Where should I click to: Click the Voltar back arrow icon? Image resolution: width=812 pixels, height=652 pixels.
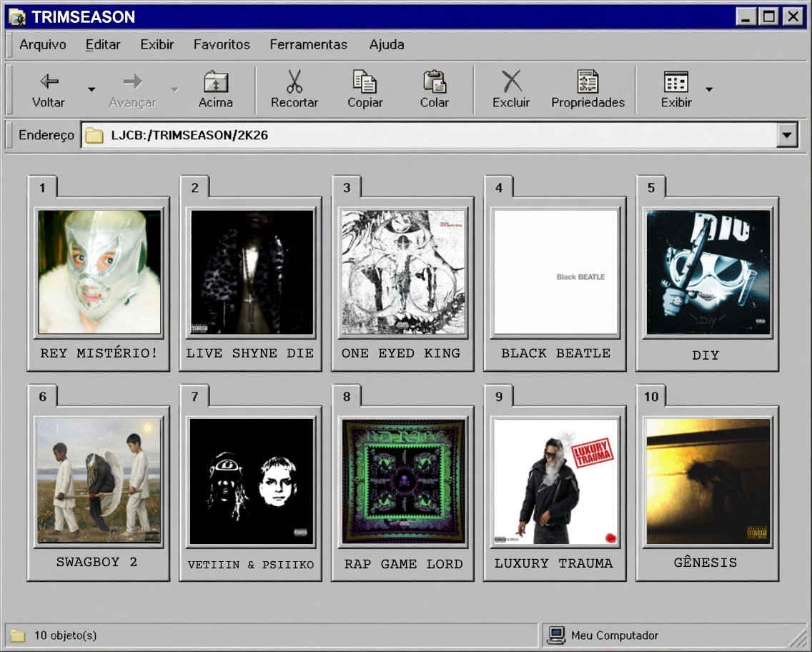click(49, 81)
